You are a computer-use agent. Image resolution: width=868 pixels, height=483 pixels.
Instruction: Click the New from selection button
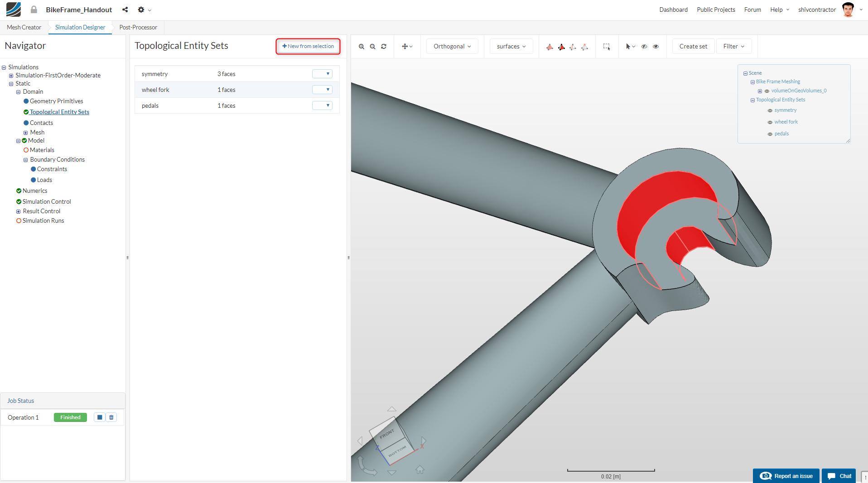308,46
